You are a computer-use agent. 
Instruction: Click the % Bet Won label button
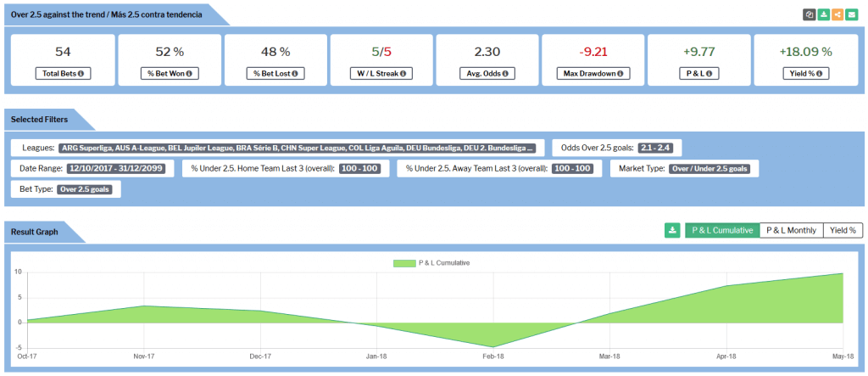coord(168,74)
